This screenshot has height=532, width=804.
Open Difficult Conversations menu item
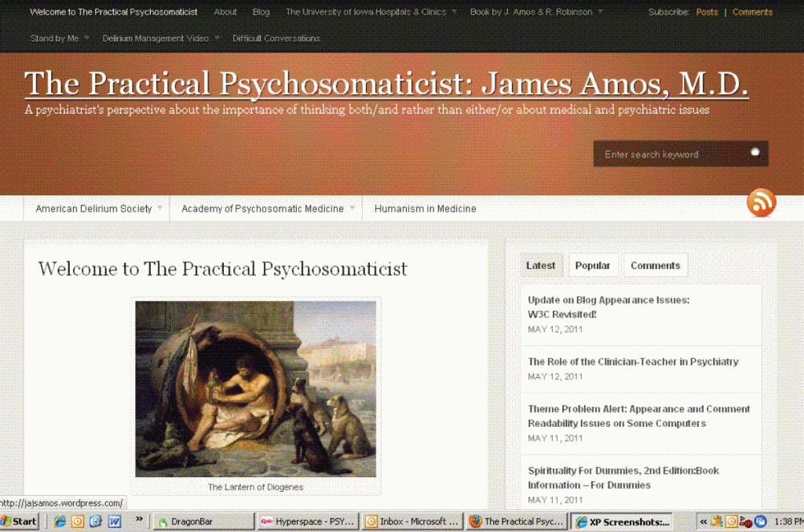pyautogui.click(x=276, y=38)
